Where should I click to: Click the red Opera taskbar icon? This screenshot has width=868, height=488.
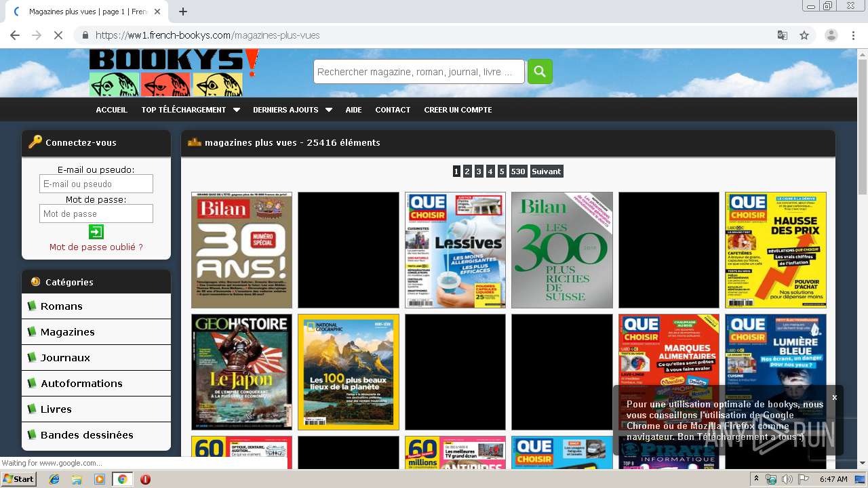pos(145,479)
